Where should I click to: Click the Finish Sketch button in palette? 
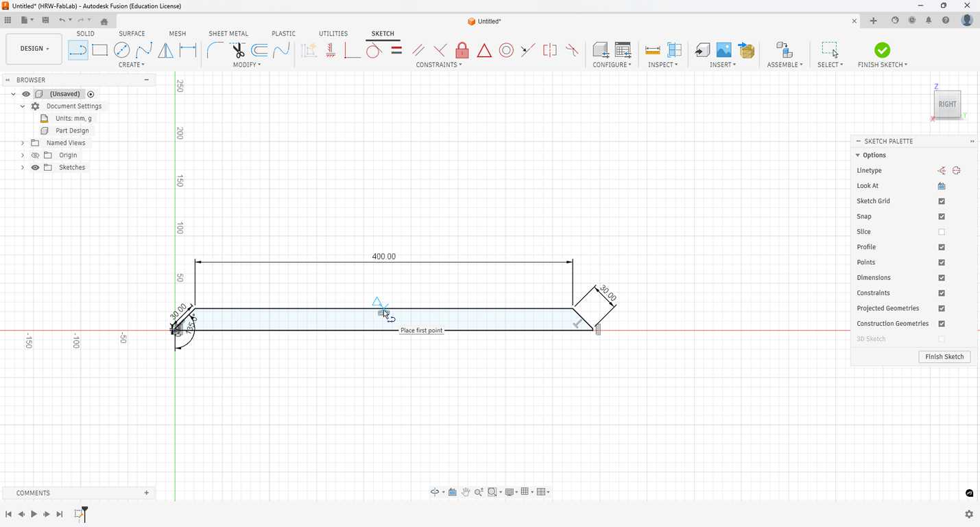(944, 357)
